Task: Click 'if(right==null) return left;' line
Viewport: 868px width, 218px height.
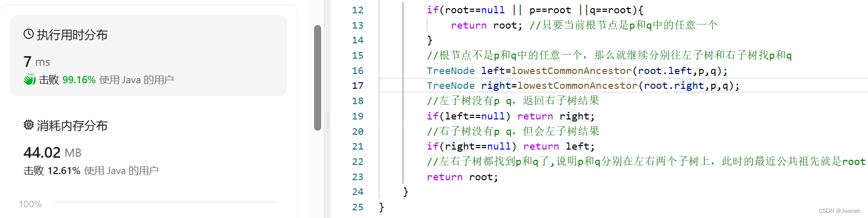Action: (x=511, y=147)
